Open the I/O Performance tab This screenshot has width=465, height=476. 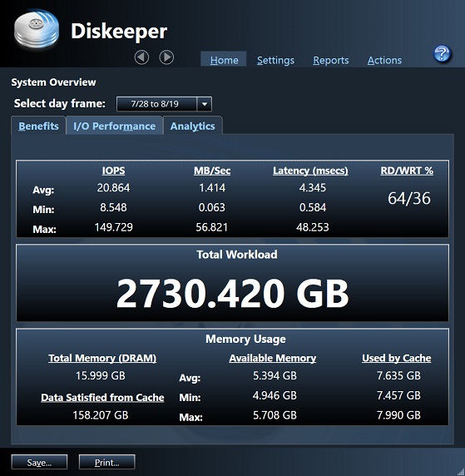pos(115,126)
